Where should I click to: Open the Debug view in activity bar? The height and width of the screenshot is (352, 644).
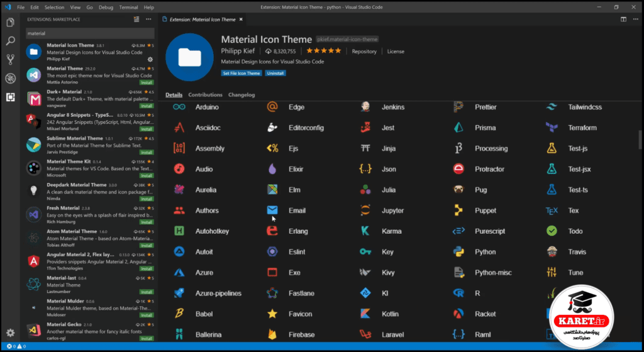[10, 78]
